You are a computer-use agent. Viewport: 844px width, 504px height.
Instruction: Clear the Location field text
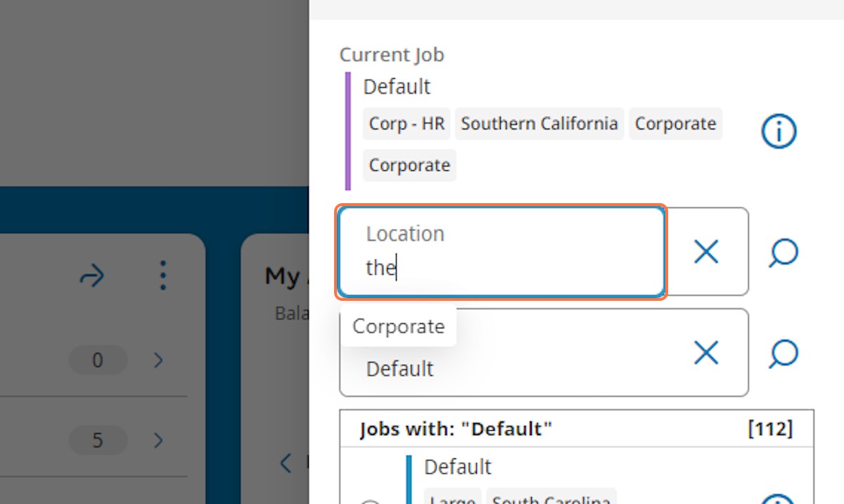706,251
